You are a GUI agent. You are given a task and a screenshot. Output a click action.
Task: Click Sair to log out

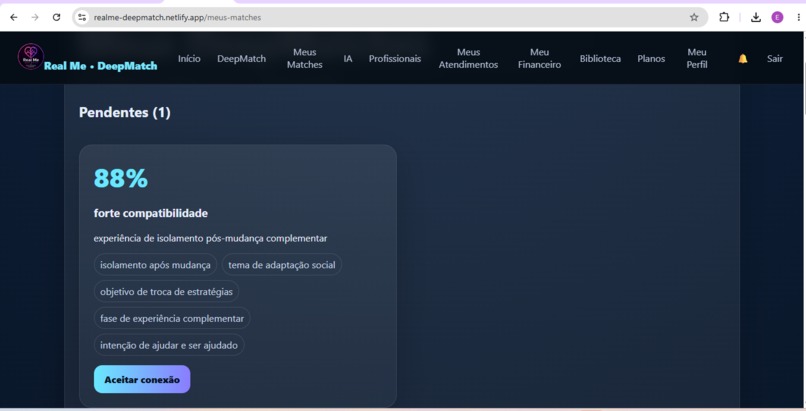click(x=775, y=59)
